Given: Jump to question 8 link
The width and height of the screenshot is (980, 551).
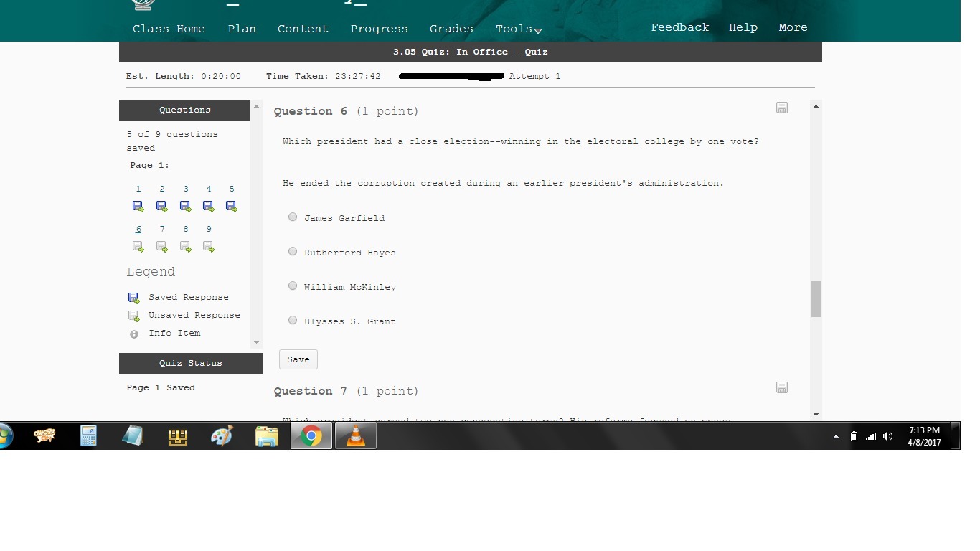Looking at the screenshot, I should [x=186, y=229].
